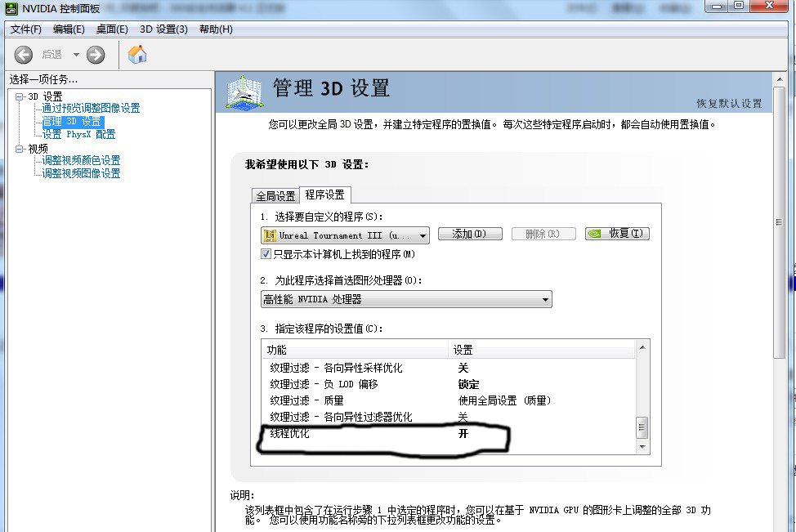Click the 使用全局设置 (质量) value
Screen dimensions: 796x532
click(504, 400)
